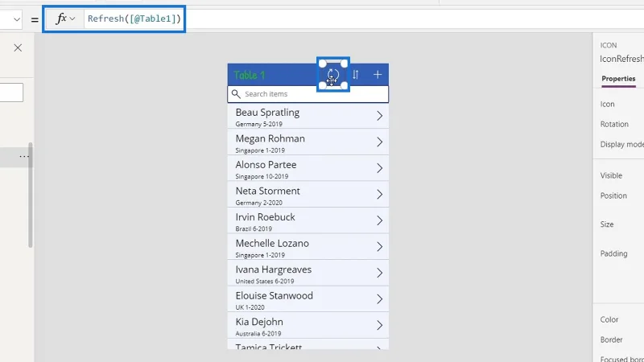
Task: Click the sort icon in app header
Action: (x=356, y=75)
